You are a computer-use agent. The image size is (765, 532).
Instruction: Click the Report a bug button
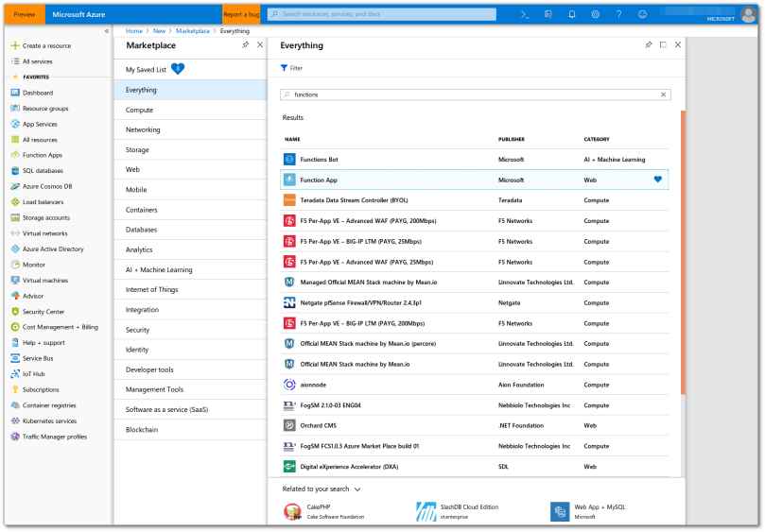point(241,14)
